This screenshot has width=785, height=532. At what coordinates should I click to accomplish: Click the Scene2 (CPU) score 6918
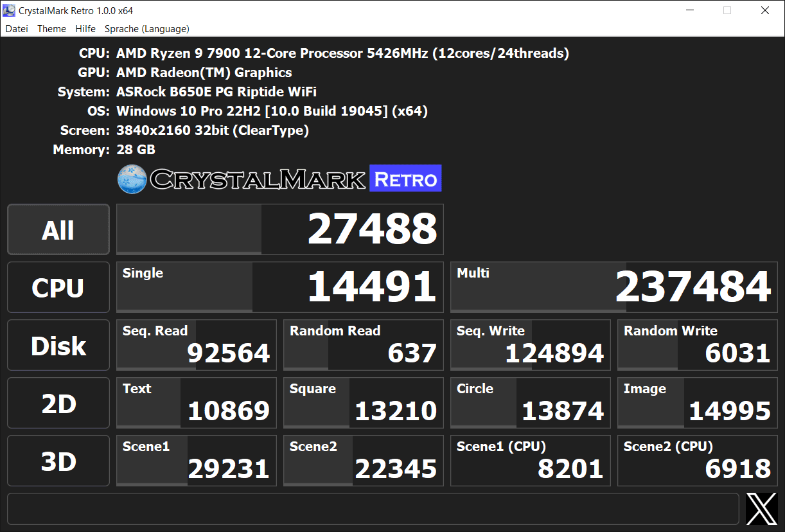pos(698,461)
